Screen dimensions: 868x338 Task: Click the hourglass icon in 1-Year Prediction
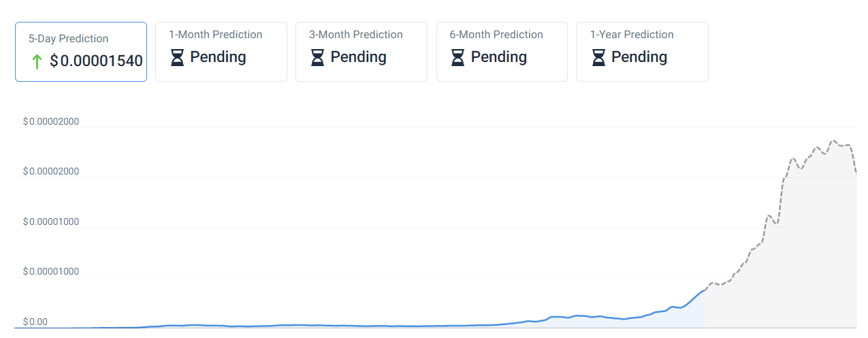(x=598, y=58)
